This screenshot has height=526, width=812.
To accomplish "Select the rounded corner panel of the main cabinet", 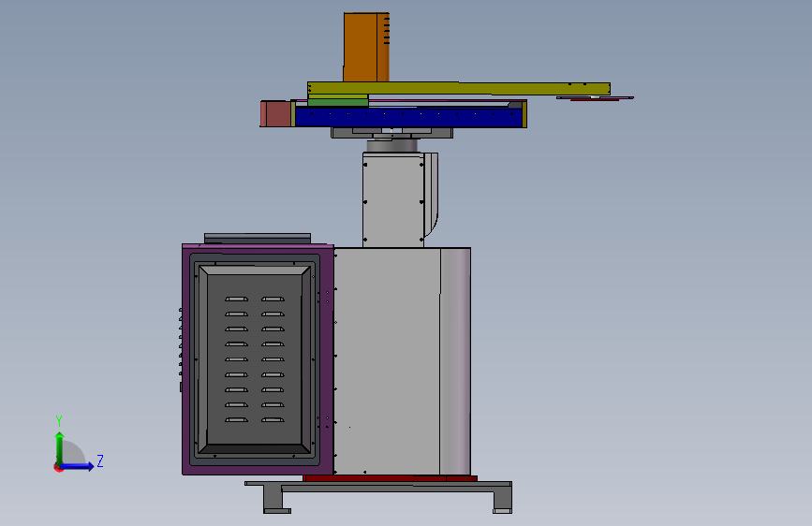I will pyautogui.click(x=456, y=361).
